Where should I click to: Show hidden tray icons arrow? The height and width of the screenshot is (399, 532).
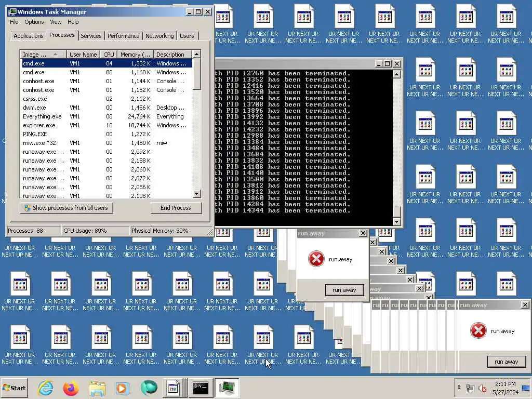[459, 388]
